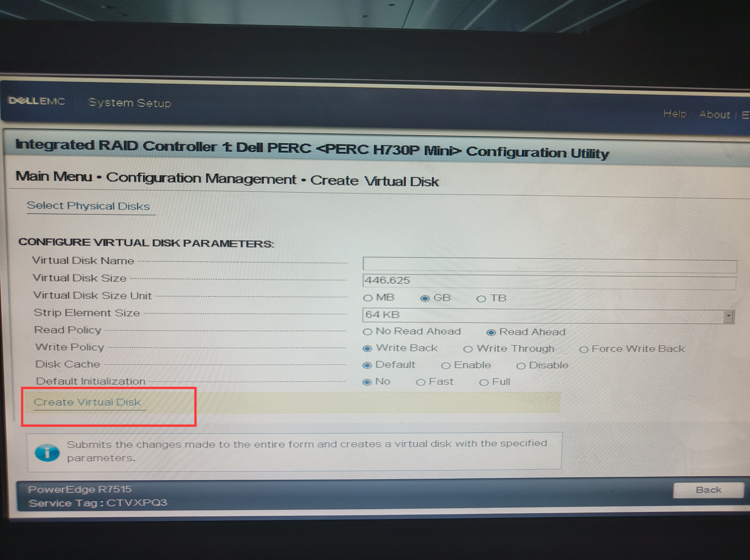Click the DELL EMC logo
750x560 pixels.
click(x=37, y=101)
